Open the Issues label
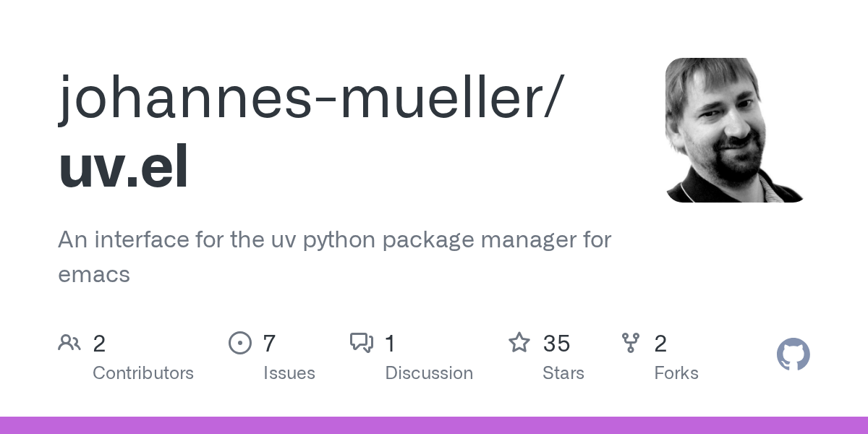The height and width of the screenshot is (434, 868). click(x=289, y=373)
